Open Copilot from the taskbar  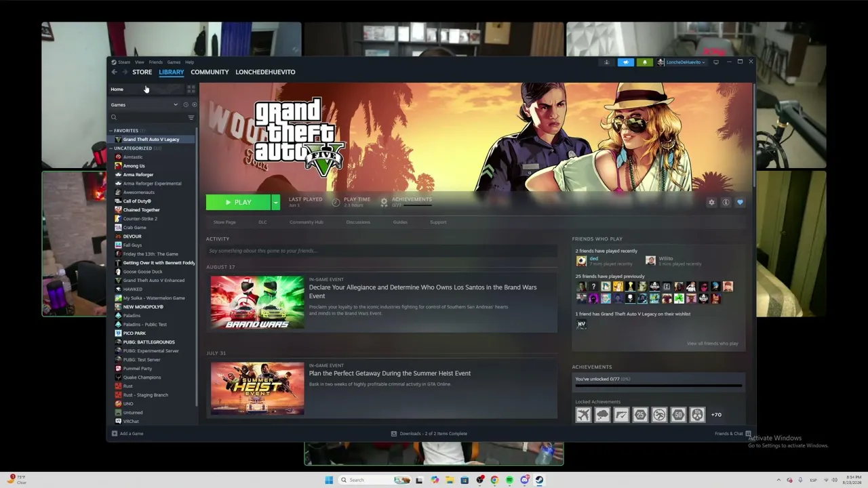[x=435, y=480]
